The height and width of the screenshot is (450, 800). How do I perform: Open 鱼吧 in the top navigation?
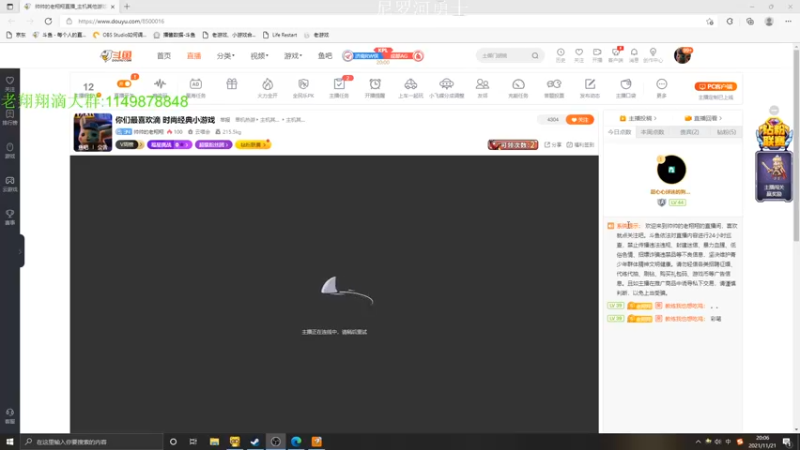click(x=325, y=56)
